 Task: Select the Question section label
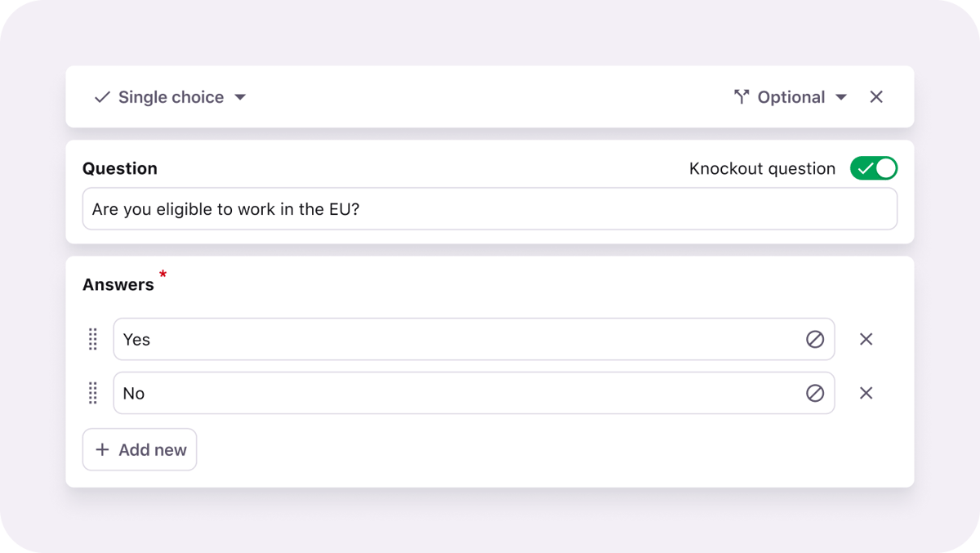[119, 168]
